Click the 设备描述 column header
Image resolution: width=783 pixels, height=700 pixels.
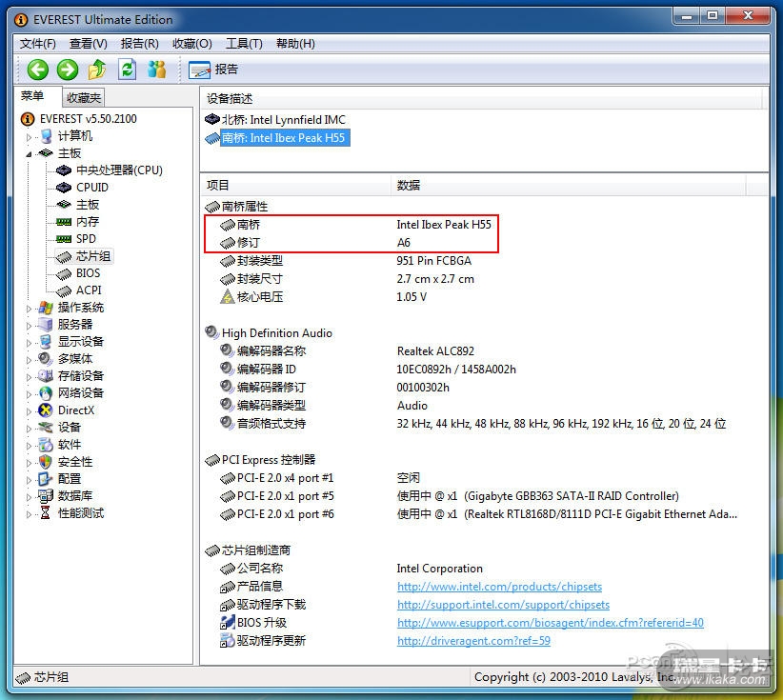[x=481, y=99]
